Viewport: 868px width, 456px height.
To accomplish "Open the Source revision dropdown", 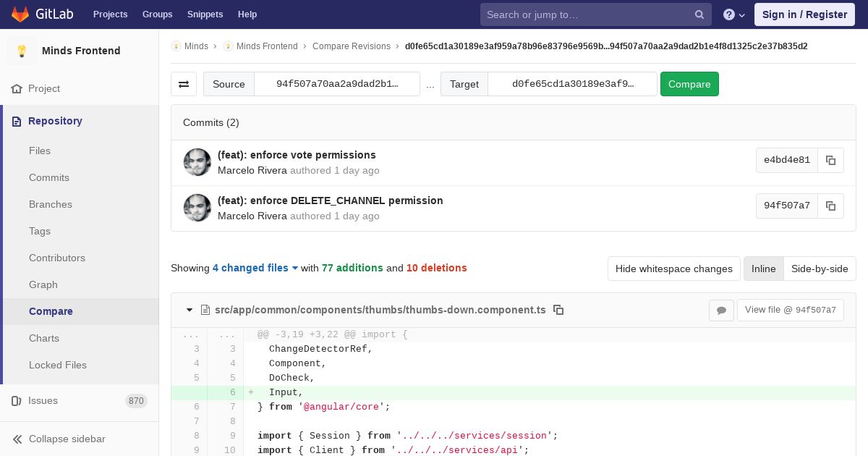I will click(x=337, y=84).
